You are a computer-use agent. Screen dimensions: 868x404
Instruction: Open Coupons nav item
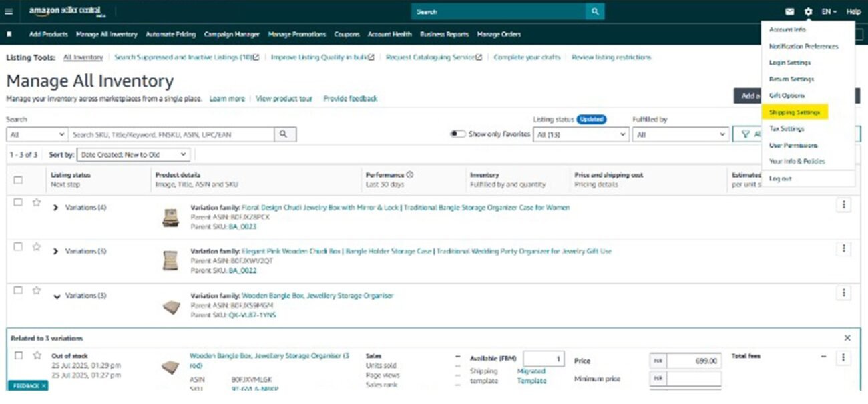(x=347, y=34)
